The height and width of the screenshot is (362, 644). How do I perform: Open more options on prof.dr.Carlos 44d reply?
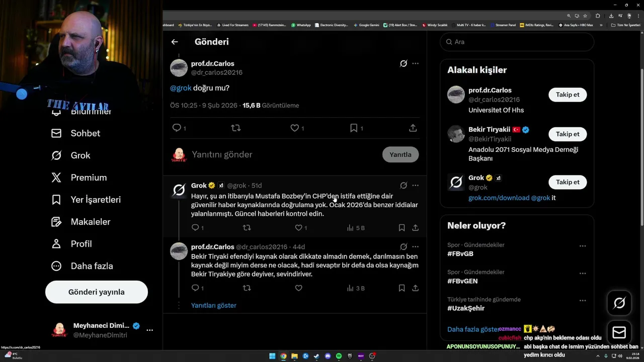click(415, 246)
